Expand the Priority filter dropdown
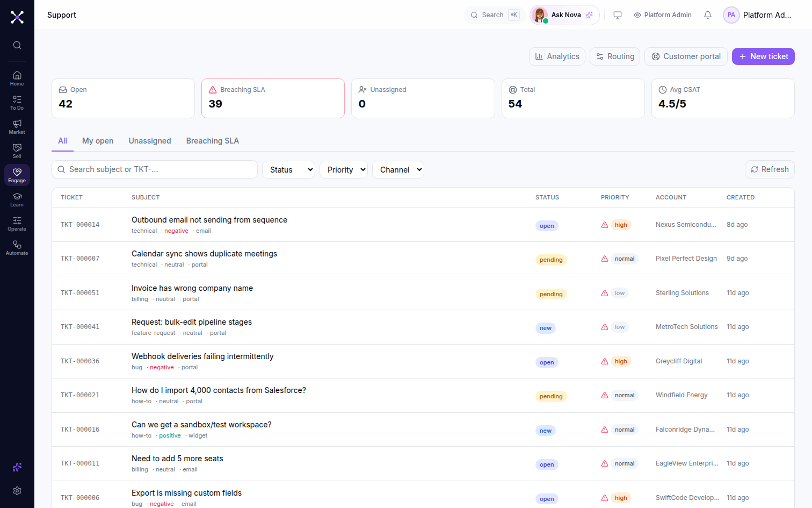The height and width of the screenshot is (508, 812). [344, 169]
